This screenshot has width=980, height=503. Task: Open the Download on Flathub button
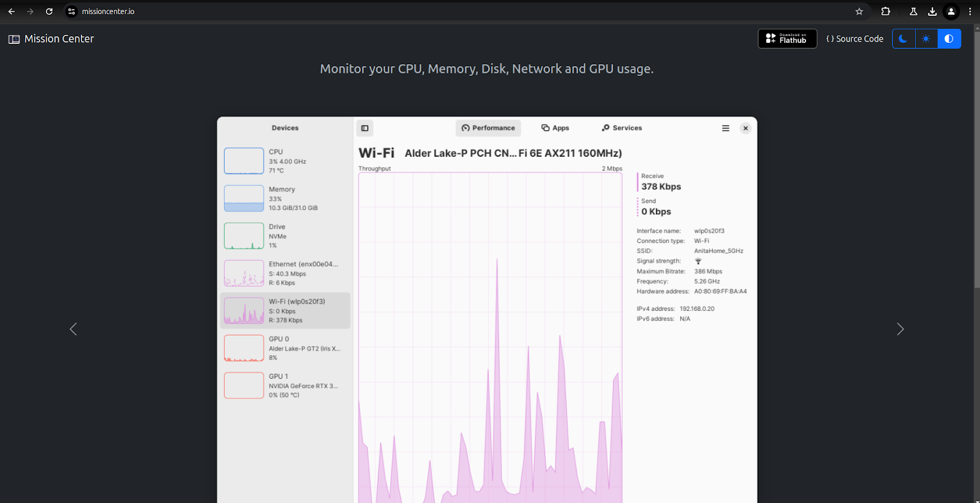[787, 39]
